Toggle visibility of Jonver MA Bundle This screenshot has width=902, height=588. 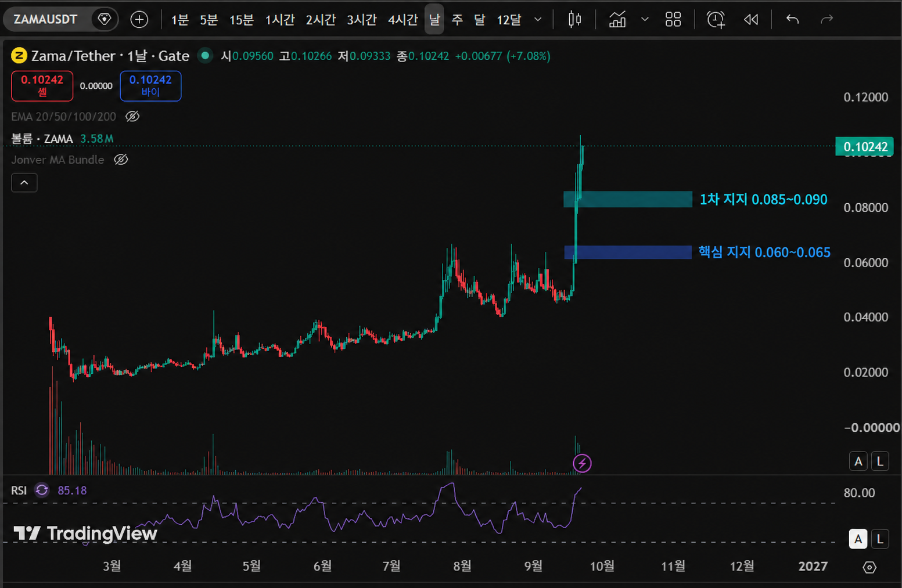pos(121,160)
